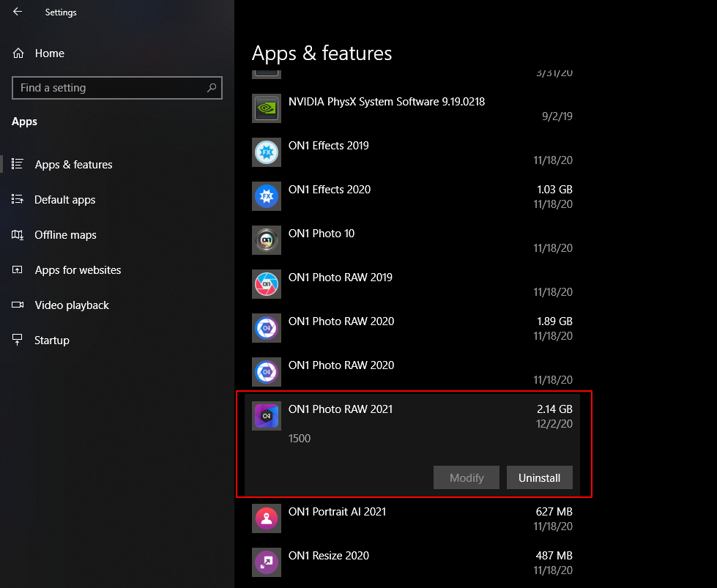Screen dimensions: 717x588
Task: Click the ON1 Effects 2020 app icon
Action: 266,196
